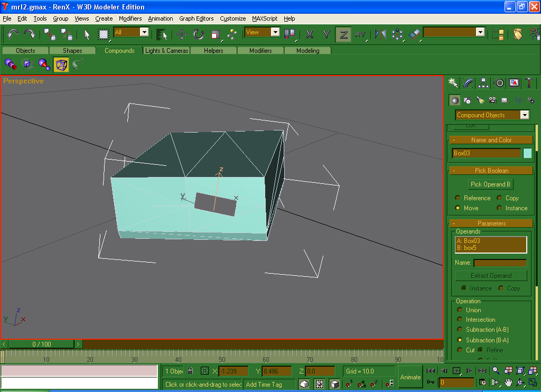Collapse the Name and Color rollout
Viewport: 541px width, 392px height.
pyautogui.click(x=454, y=140)
